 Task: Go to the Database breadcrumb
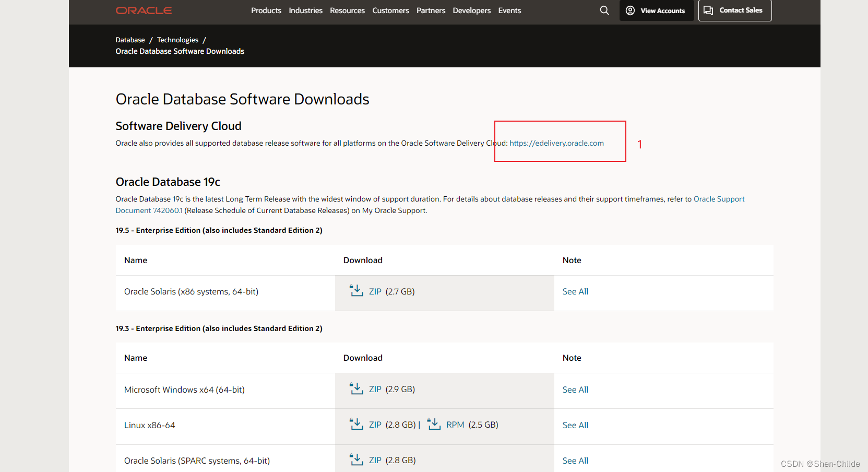[130, 40]
